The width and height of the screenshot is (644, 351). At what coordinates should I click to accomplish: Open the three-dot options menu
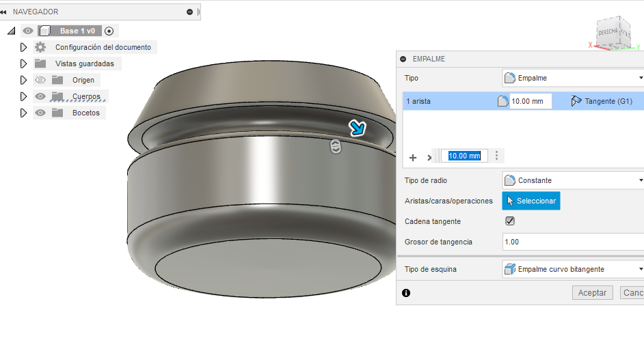(x=496, y=156)
